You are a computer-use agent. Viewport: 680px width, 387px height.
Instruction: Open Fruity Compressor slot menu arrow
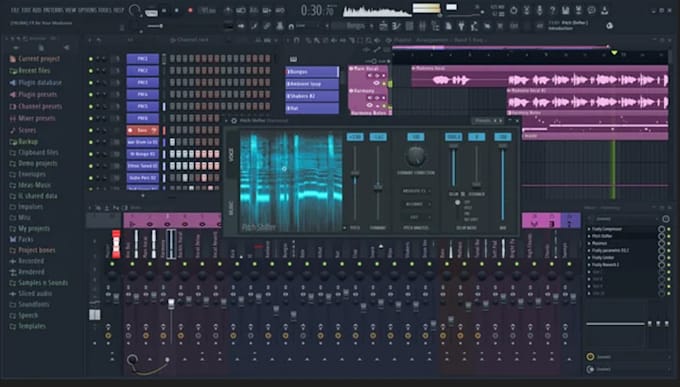(589, 229)
